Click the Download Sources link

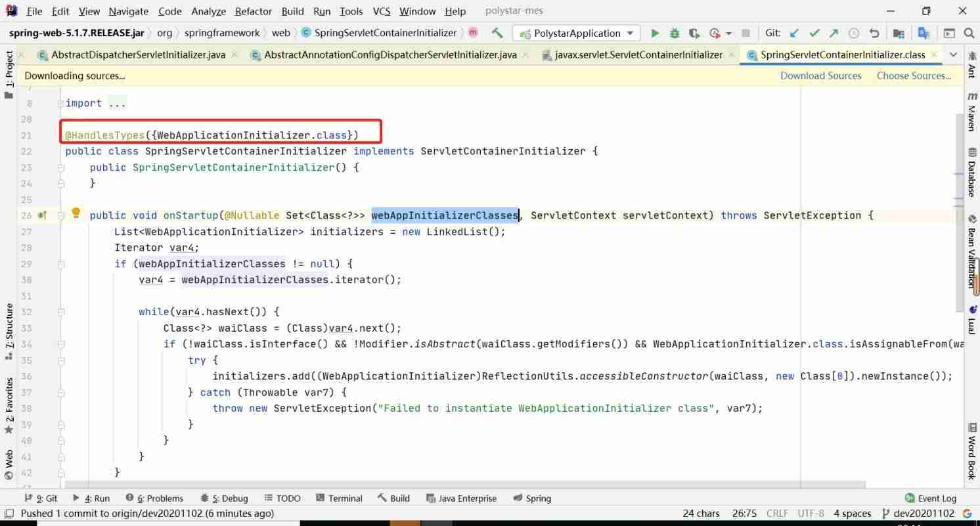tap(820, 76)
